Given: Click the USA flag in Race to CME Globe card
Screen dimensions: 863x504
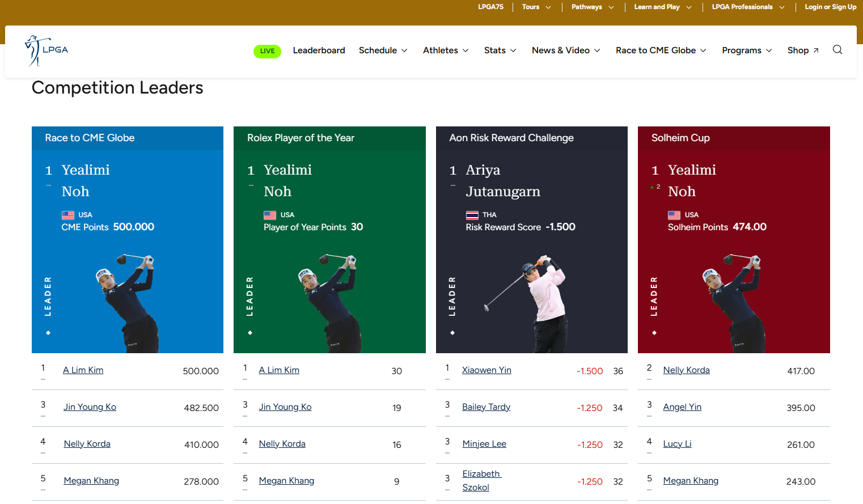Looking at the screenshot, I should click(68, 215).
